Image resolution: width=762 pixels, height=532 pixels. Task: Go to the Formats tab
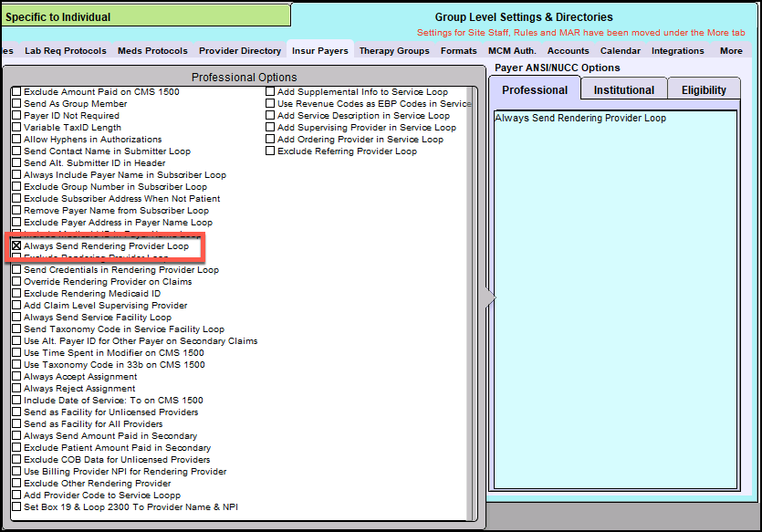point(459,51)
